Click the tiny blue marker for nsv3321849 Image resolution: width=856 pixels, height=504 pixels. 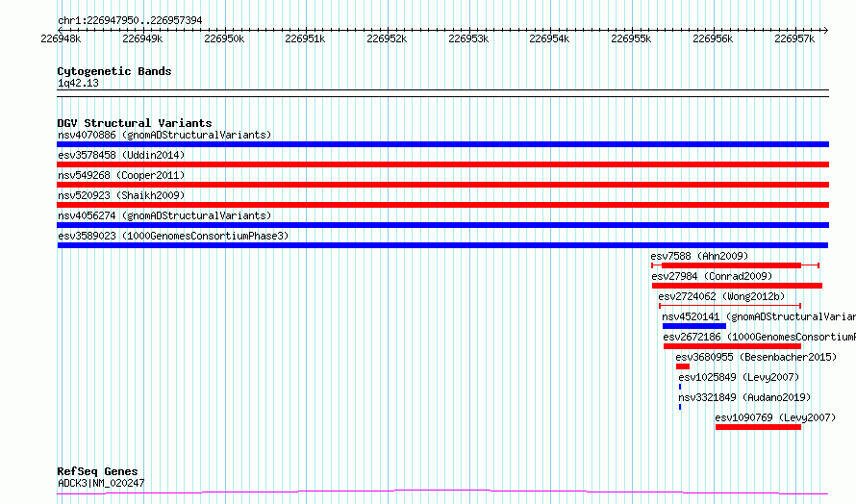tap(680, 407)
